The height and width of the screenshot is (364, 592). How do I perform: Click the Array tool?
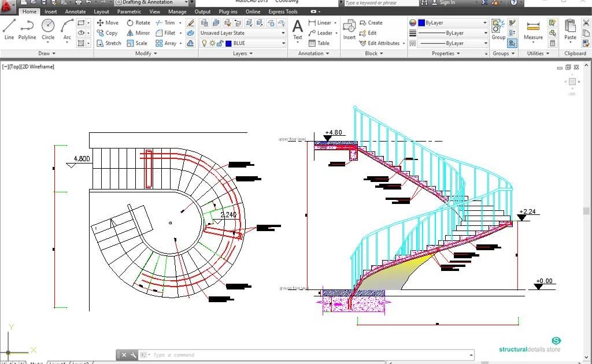pos(166,43)
